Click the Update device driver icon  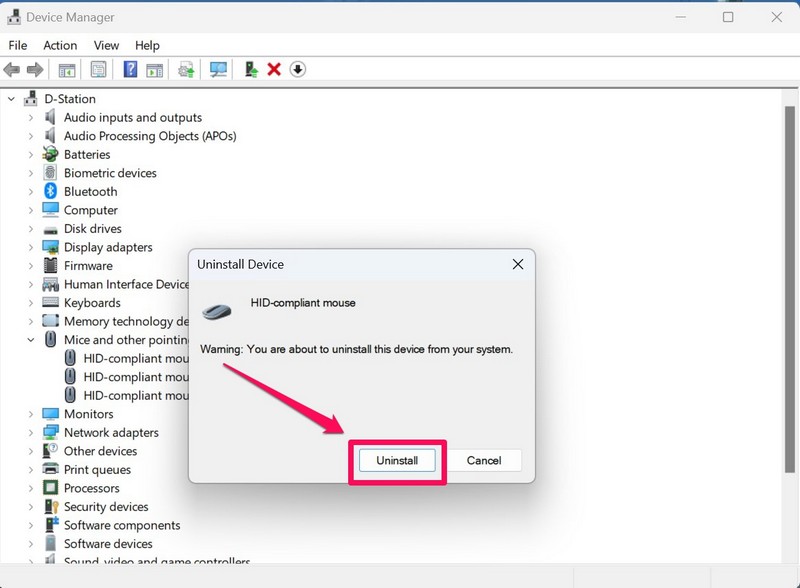coord(186,69)
